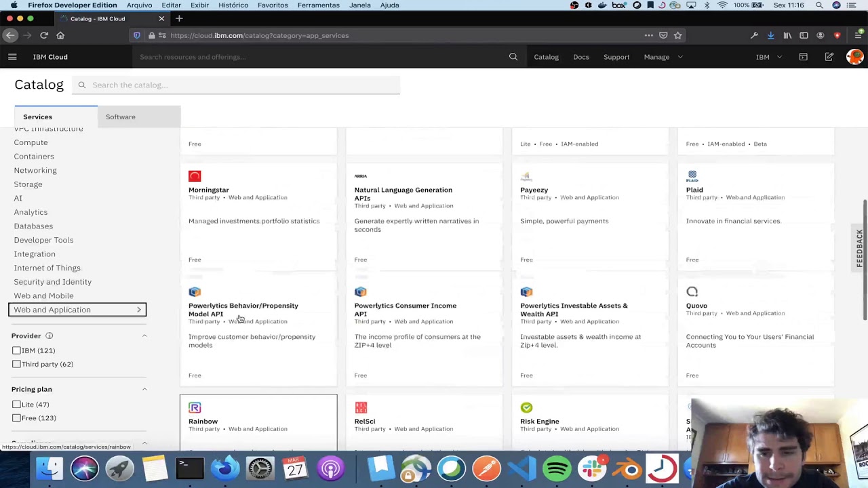The width and height of the screenshot is (868, 488).
Task: Open page actions three-dot menu
Action: (x=649, y=35)
